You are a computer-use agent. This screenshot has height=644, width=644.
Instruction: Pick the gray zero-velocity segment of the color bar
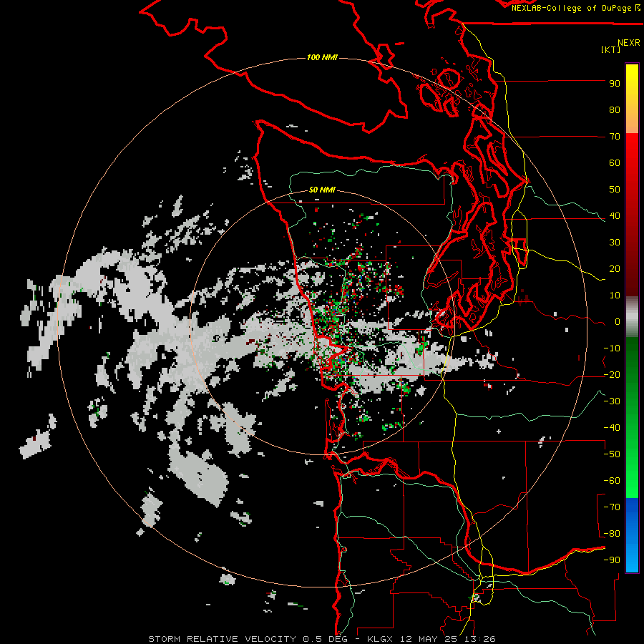tap(632, 317)
